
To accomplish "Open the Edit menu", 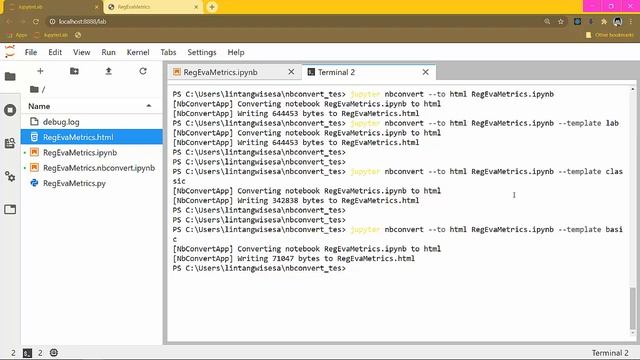I will point(55,52).
